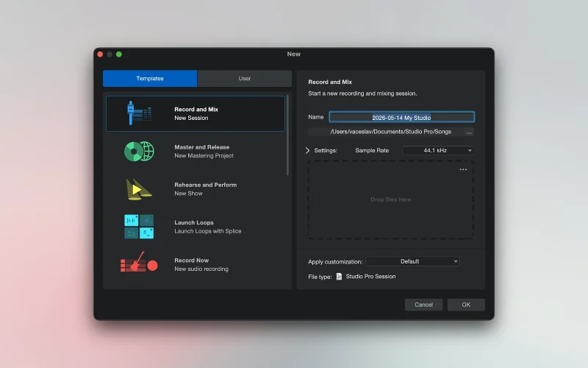Open the Sample Rate 44.1 kHz dropdown
This screenshot has width=588, height=368.
[438, 150]
